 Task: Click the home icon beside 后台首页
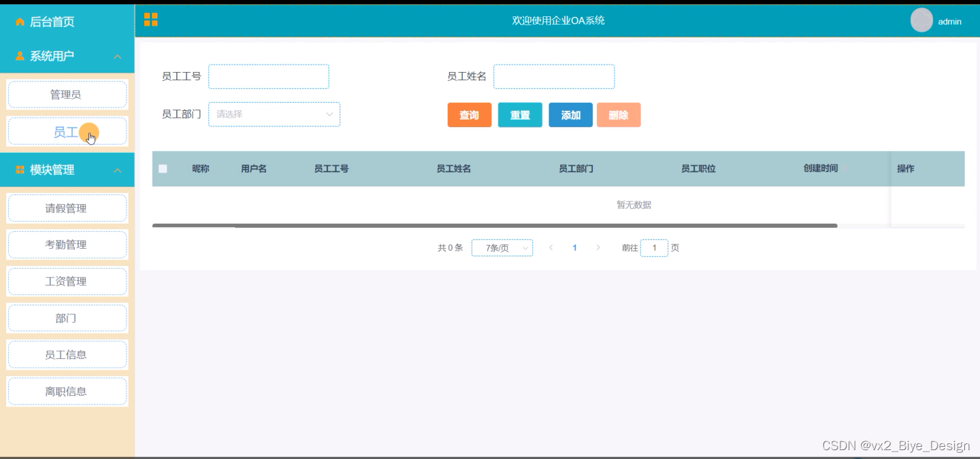(20, 22)
